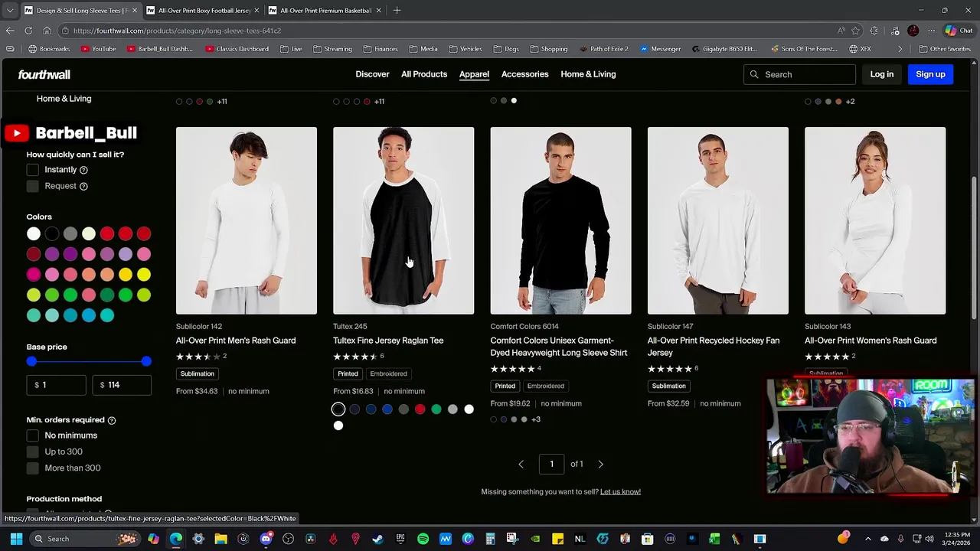Open Windows Start menu
Screen dimensions: 980x551
16,539
